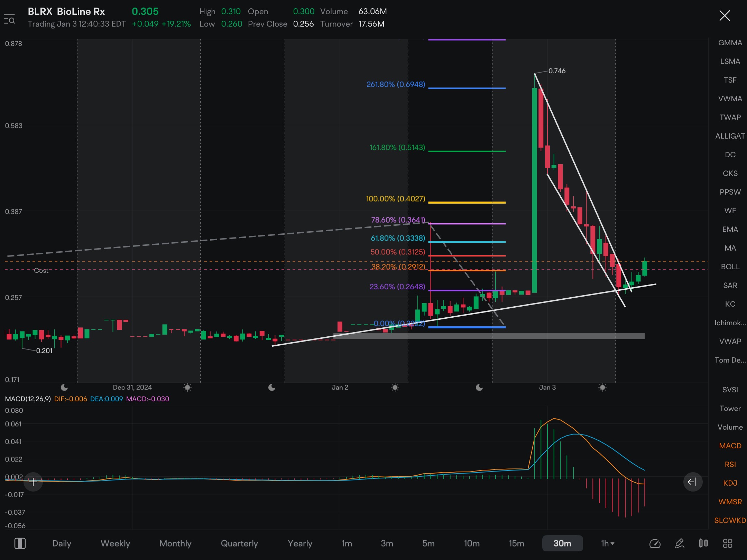
Task: Disable the KDJ sub-indicator
Action: pos(730,483)
